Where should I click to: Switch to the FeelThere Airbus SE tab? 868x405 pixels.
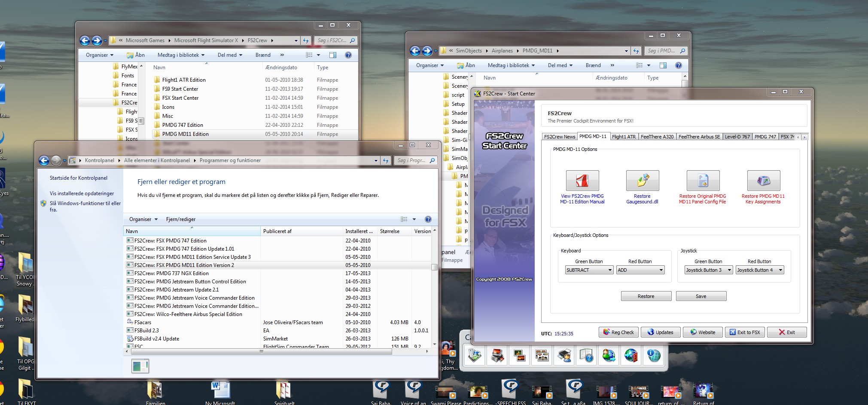[699, 137]
